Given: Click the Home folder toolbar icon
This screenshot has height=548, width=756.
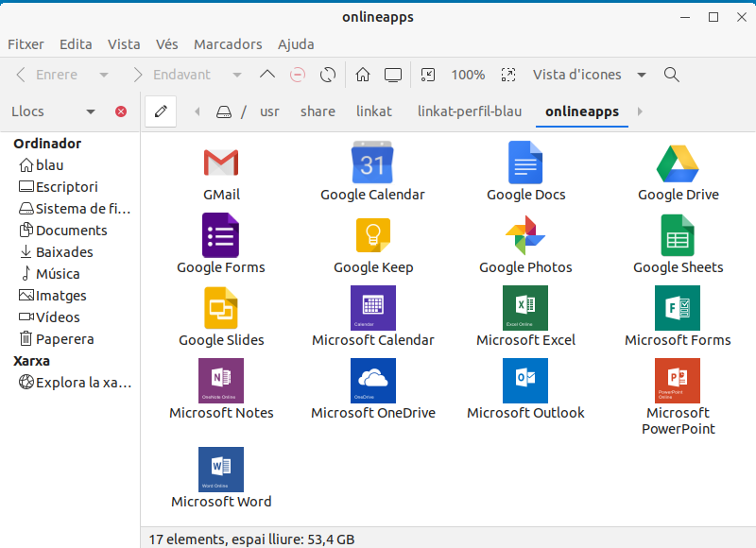Looking at the screenshot, I should point(362,75).
